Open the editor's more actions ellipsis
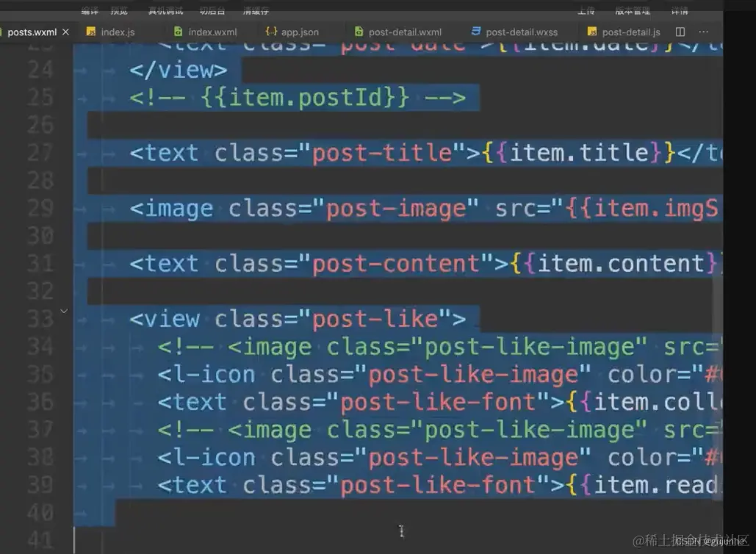Viewport: 756px width, 554px height. (703, 32)
